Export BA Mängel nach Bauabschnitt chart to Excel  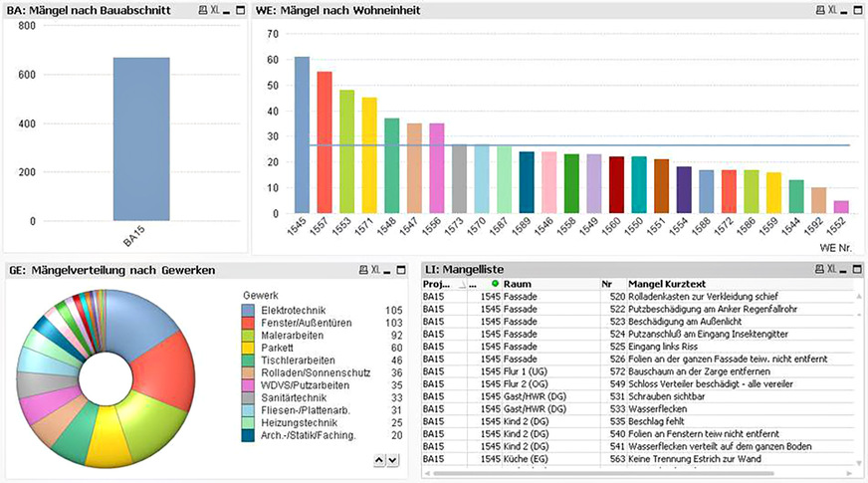point(215,10)
